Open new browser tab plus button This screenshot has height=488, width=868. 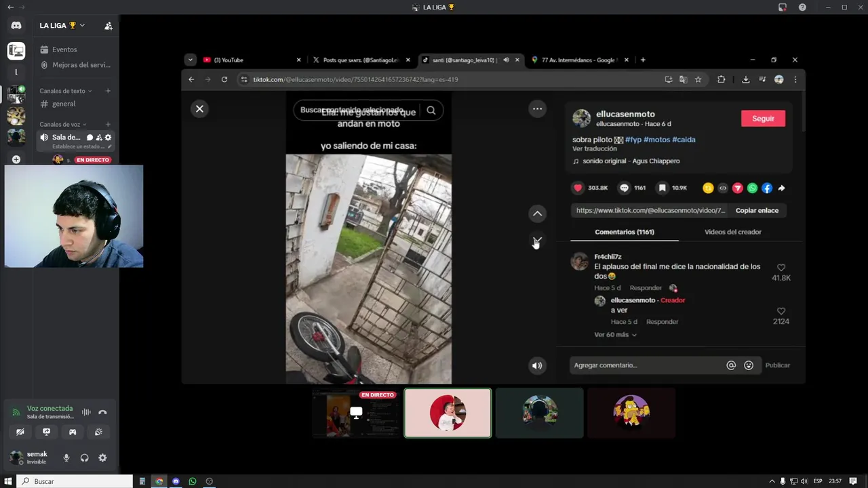pos(643,60)
